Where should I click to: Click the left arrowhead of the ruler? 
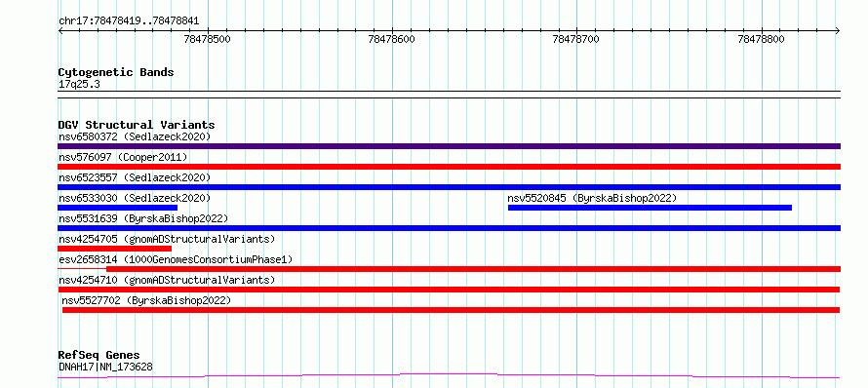point(60,30)
